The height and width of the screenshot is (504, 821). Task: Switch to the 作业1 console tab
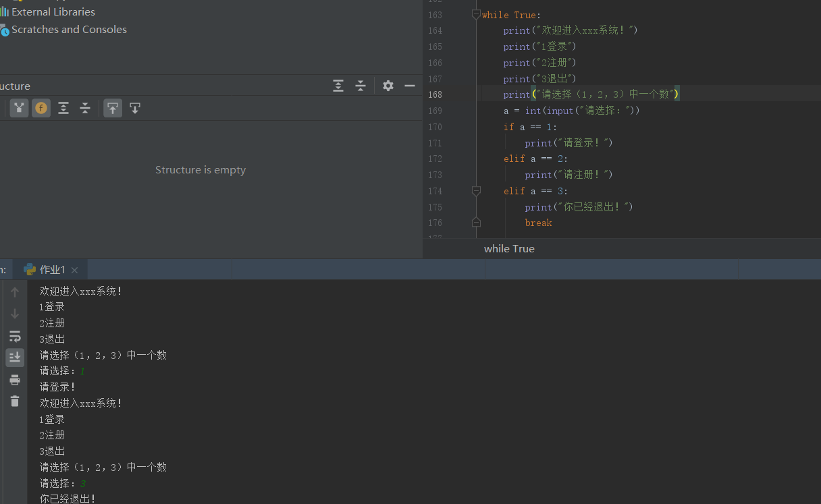coord(52,269)
